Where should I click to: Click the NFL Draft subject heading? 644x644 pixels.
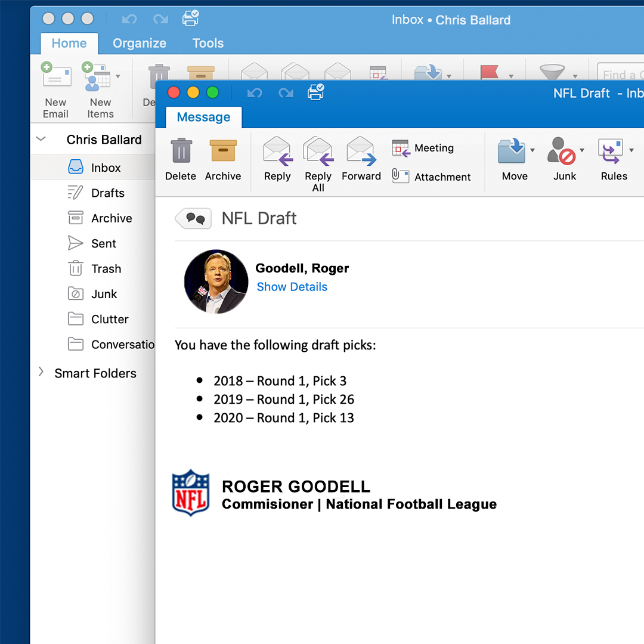(259, 218)
